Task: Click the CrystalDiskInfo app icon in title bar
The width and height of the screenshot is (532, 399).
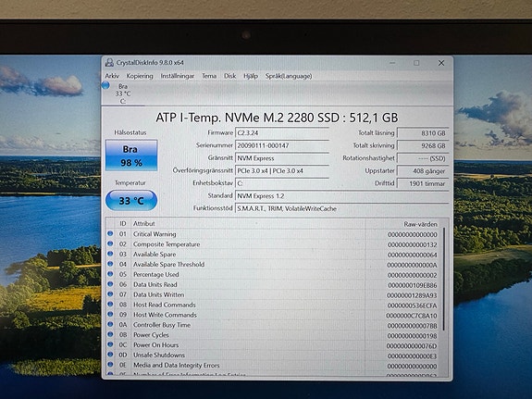Action: point(109,62)
